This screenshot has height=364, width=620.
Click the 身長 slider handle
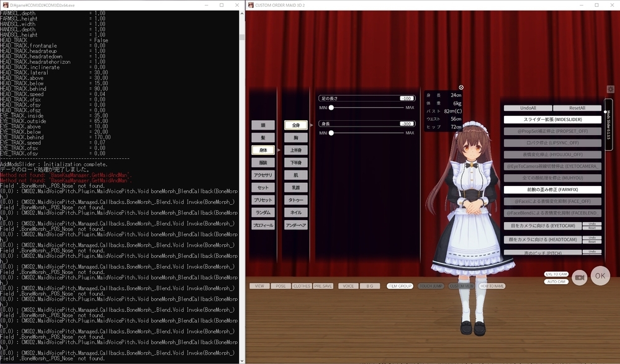(331, 133)
